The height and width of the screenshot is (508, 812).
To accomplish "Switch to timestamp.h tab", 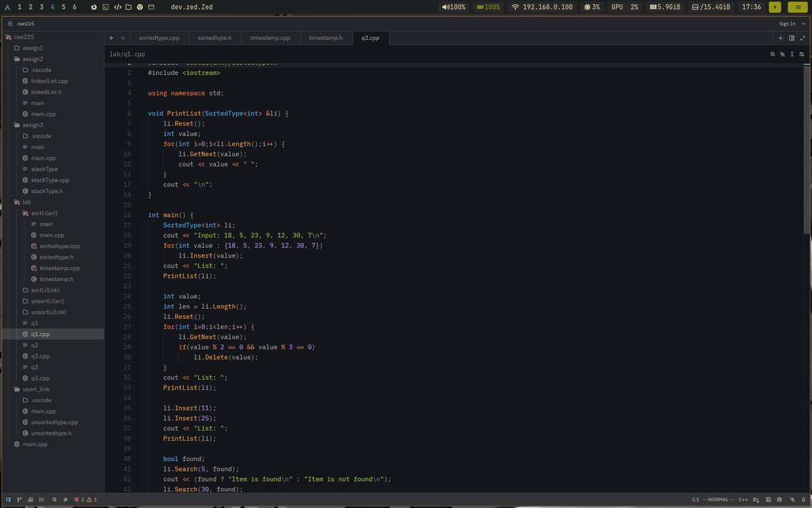I will click(x=325, y=38).
